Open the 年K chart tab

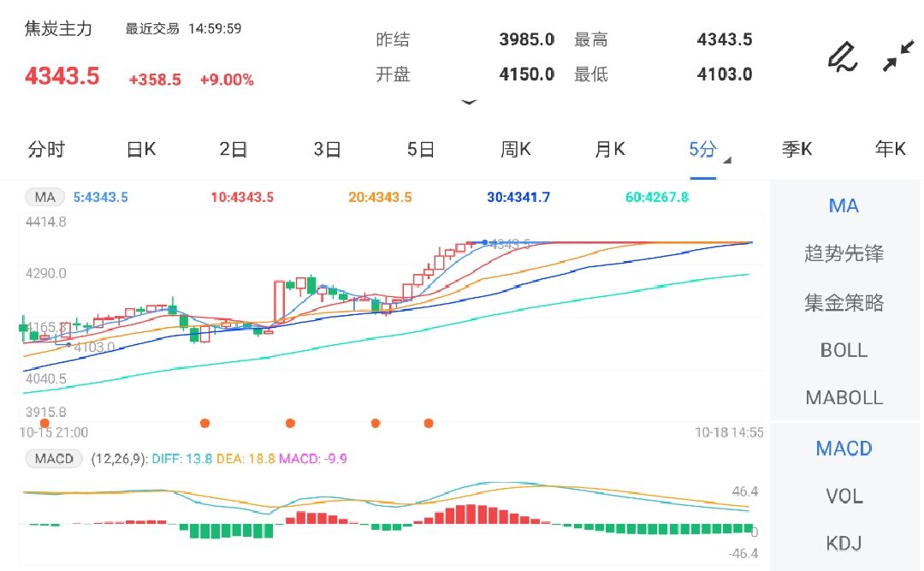pyautogui.click(x=890, y=149)
